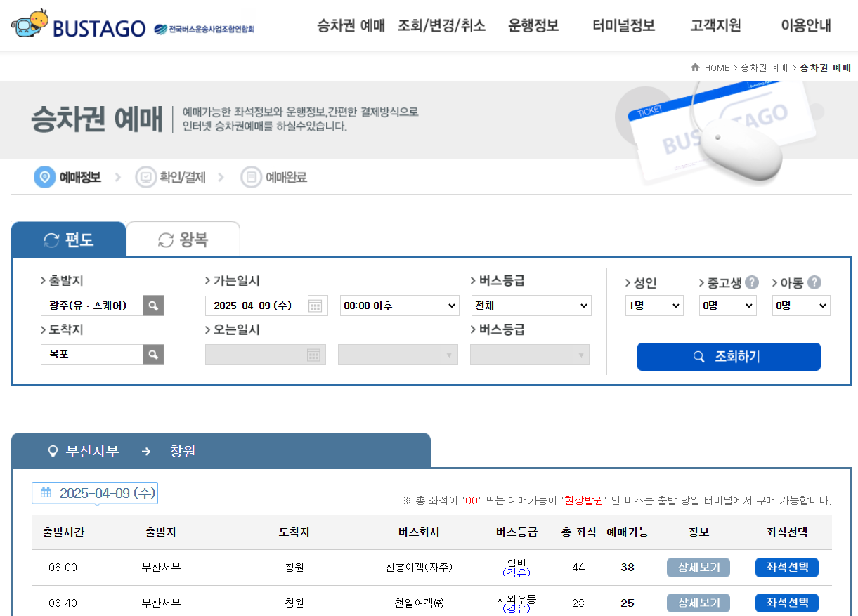Viewport: 858px width, 616px height.
Task: Click total seats value 28
Action: (x=578, y=603)
